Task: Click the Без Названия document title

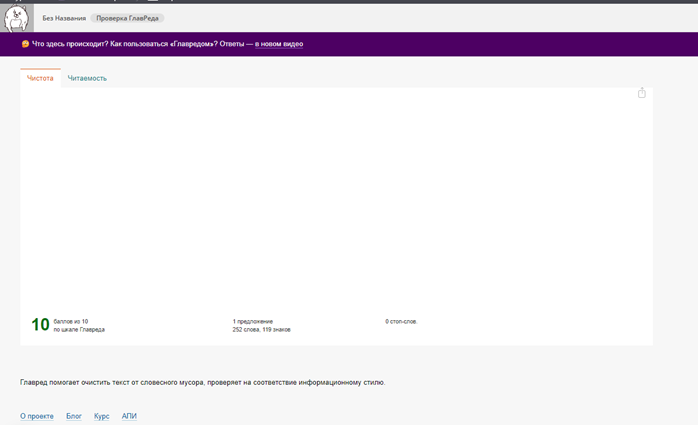Action: pos(64,18)
